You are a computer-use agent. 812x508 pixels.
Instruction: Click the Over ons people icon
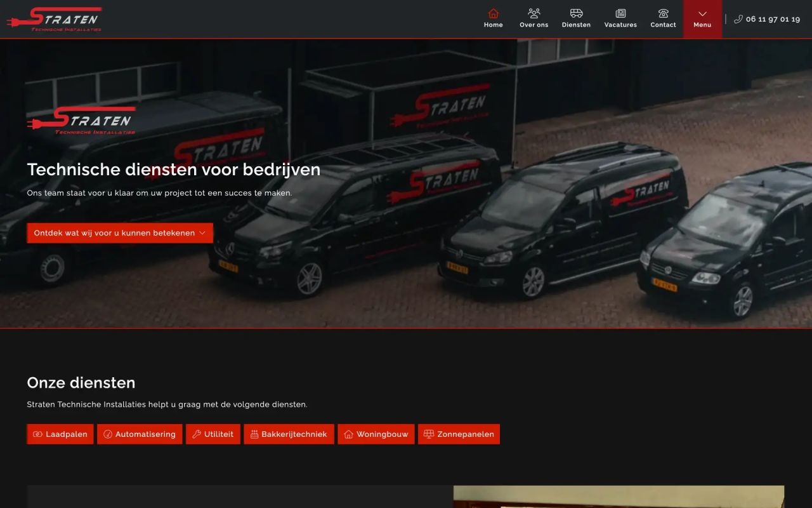point(534,13)
